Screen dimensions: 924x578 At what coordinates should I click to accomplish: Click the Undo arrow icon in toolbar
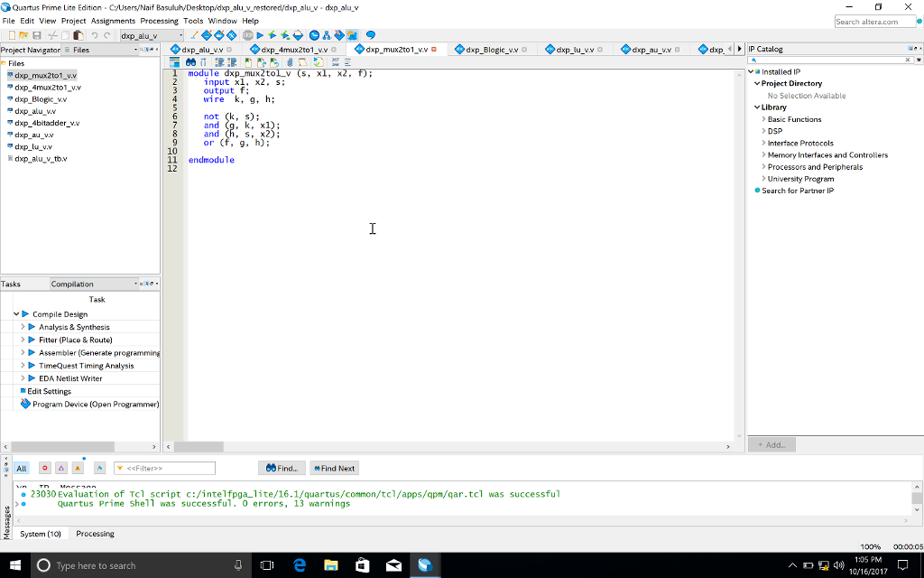click(94, 35)
